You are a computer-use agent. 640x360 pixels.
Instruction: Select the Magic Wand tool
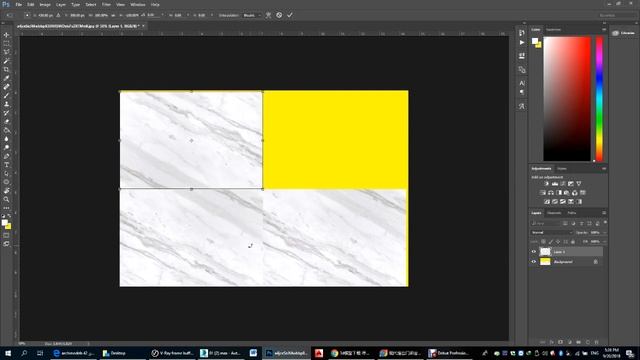click(x=6, y=61)
